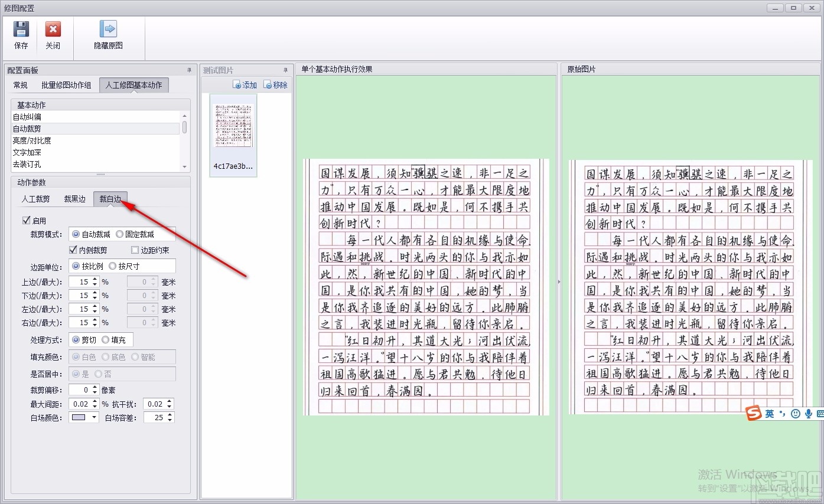This screenshot has width=824, height=504.
Task: Click the 基本动作 list scroll-up arrow
Action: 184,116
